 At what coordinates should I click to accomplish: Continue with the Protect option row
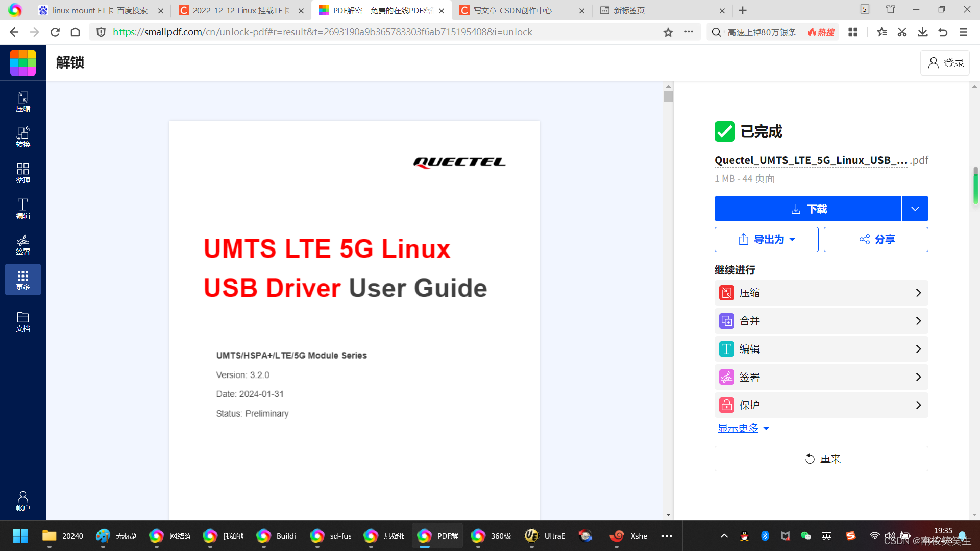821,405
